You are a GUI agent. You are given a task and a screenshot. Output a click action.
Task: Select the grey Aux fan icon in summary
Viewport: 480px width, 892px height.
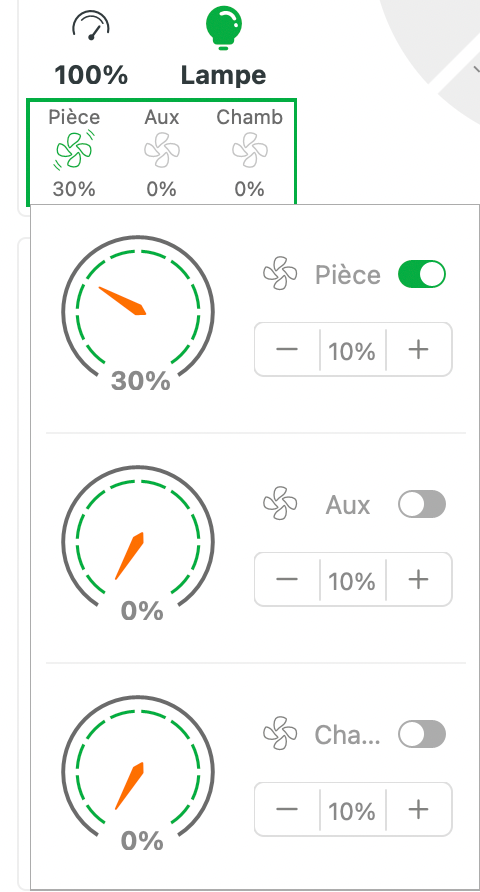pyautogui.click(x=162, y=151)
